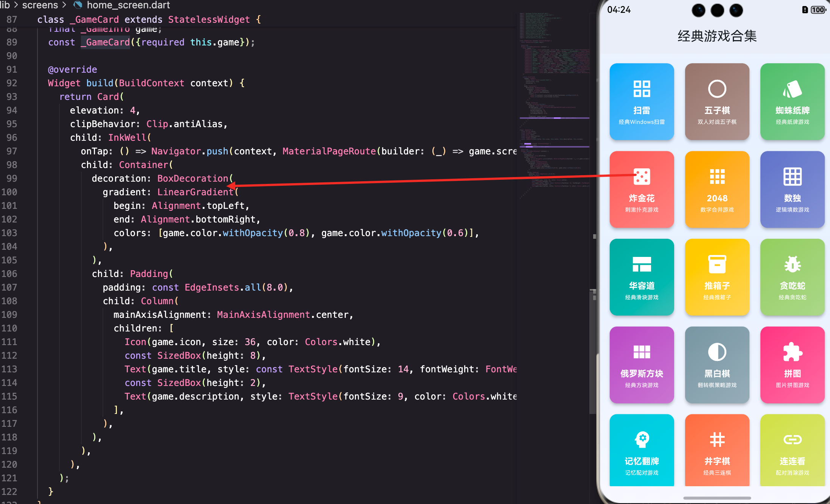Viewport: 830px width, 504px height.
Task: Open the 2048 grid icon
Action: pyautogui.click(x=717, y=177)
